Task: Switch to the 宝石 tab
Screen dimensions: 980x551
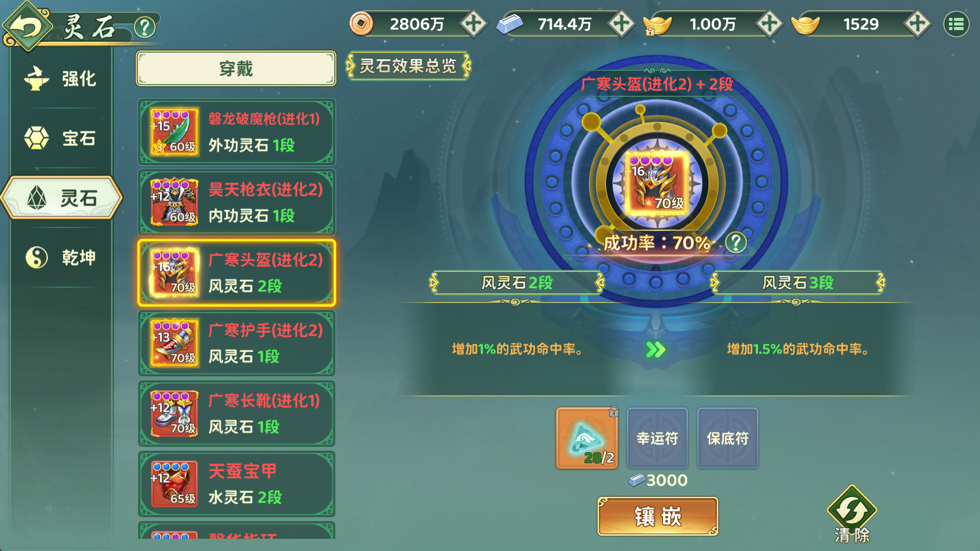Action: (x=61, y=138)
